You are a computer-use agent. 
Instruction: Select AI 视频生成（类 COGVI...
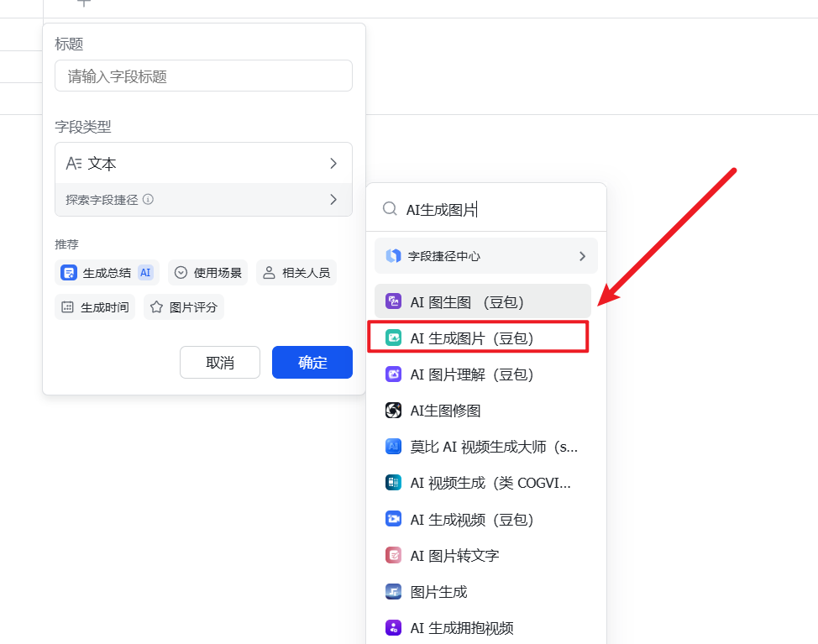pyautogui.click(x=483, y=483)
